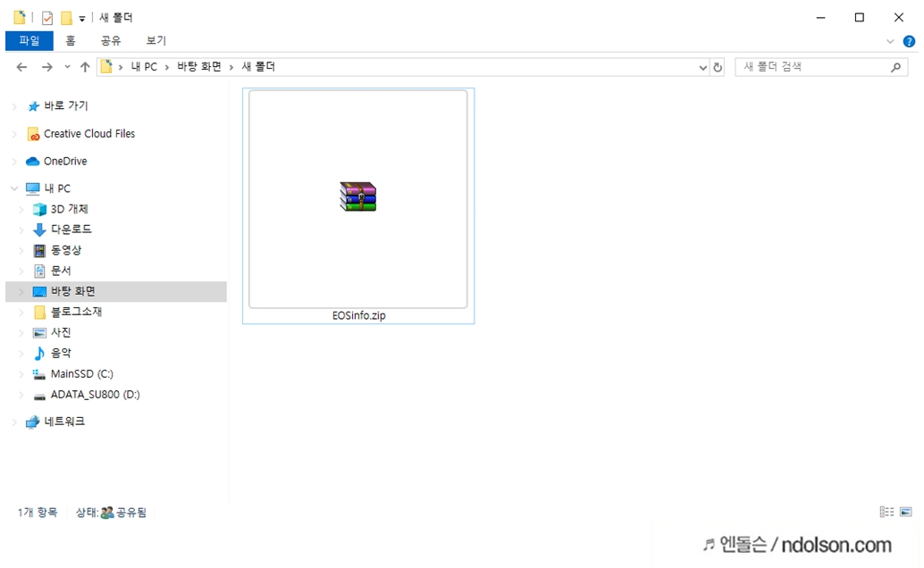
Task: Expand the 바로 가기 tree node
Action: 14,106
